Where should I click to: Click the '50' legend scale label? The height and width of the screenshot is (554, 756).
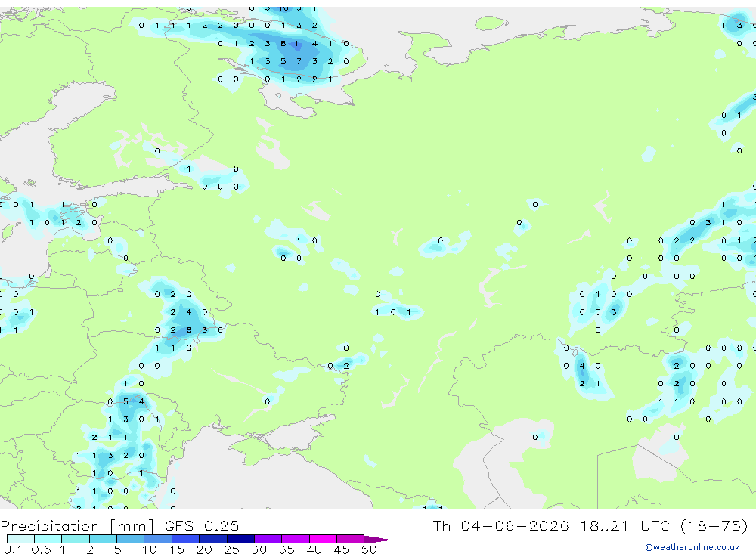pyautogui.click(x=369, y=549)
